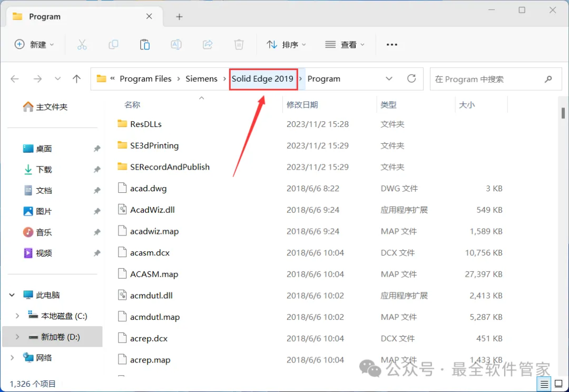Click the Paste clipboard icon
Viewport: 569px width, 392px height.
pyautogui.click(x=145, y=45)
